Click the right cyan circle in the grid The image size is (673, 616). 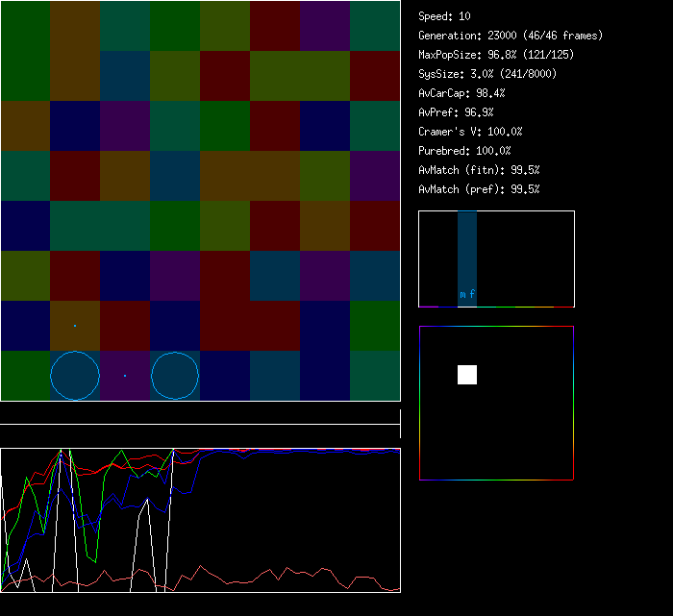[x=175, y=376]
